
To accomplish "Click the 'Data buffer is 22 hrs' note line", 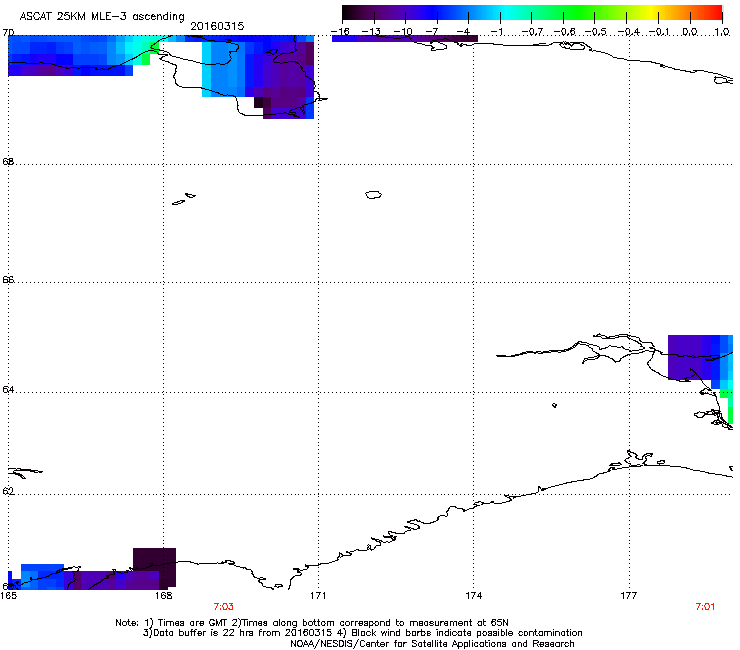I will coord(362,633).
